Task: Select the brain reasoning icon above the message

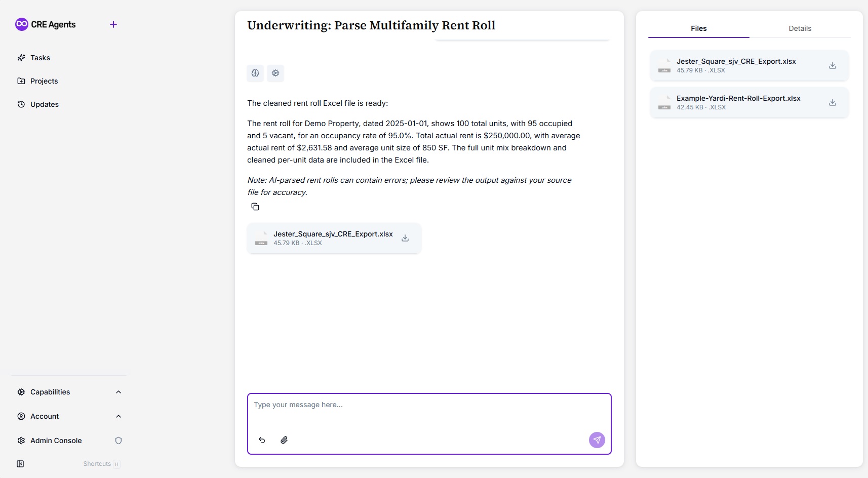Action: point(255,73)
